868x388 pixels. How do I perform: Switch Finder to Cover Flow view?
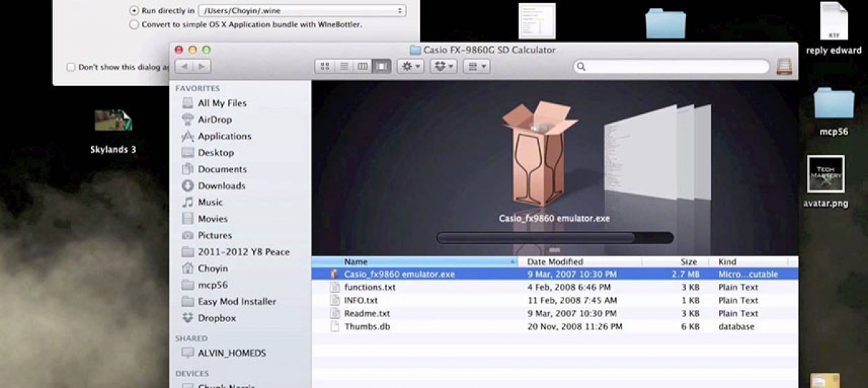381,66
